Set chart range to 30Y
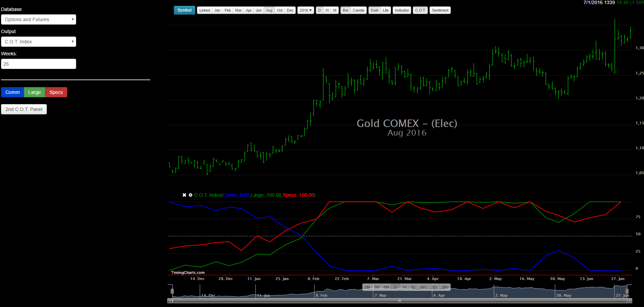 pyautogui.click(x=445, y=287)
